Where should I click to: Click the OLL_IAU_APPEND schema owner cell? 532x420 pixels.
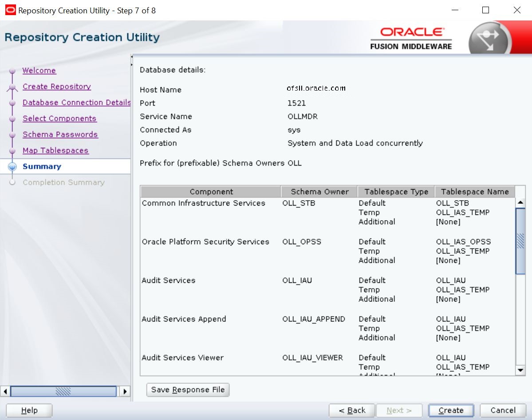coord(314,319)
